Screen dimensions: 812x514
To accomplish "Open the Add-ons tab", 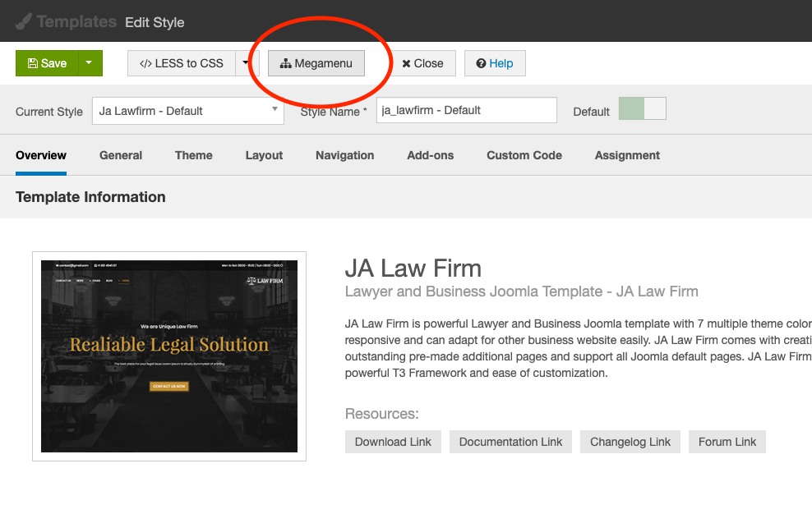I will (x=430, y=155).
